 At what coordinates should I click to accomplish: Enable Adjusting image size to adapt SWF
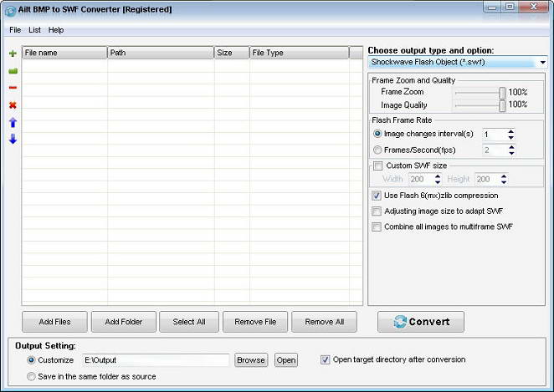(377, 211)
